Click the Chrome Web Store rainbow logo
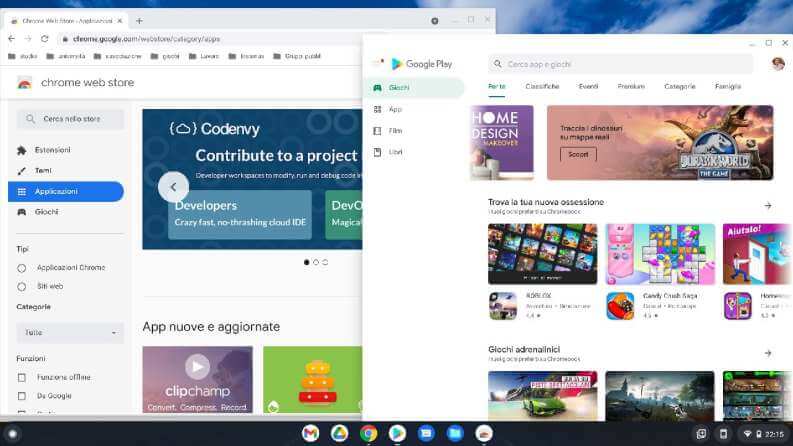This screenshot has width=793, height=446. (24, 82)
